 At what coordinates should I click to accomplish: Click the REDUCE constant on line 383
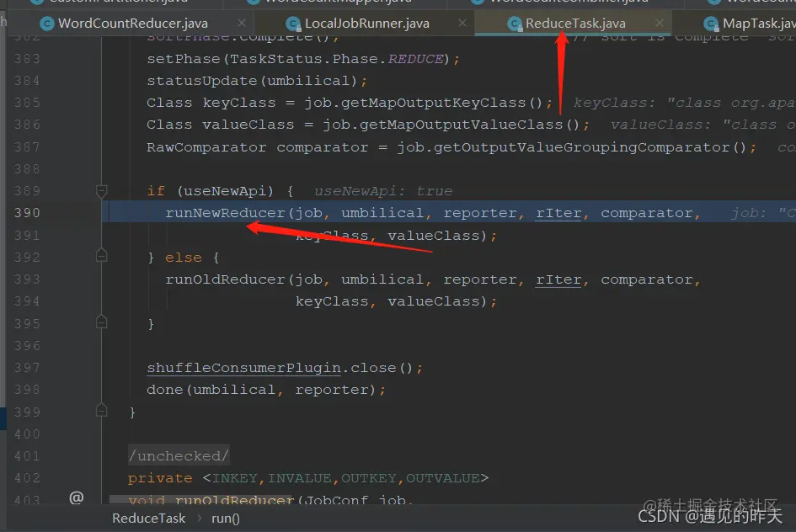(x=416, y=59)
